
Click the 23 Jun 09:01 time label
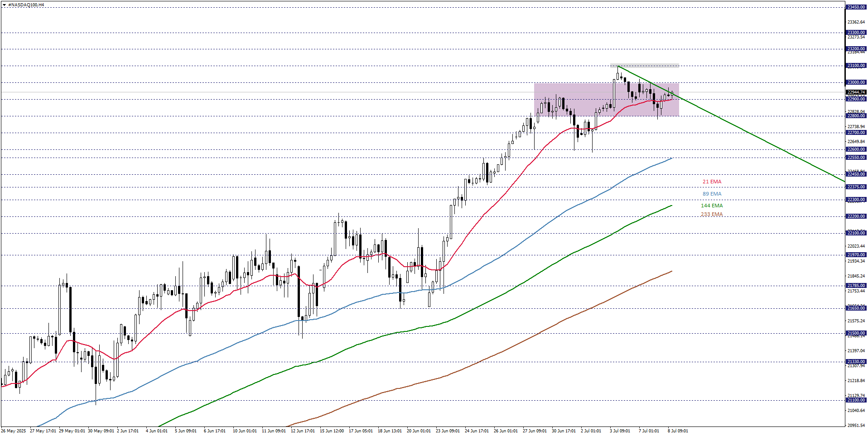point(448,431)
